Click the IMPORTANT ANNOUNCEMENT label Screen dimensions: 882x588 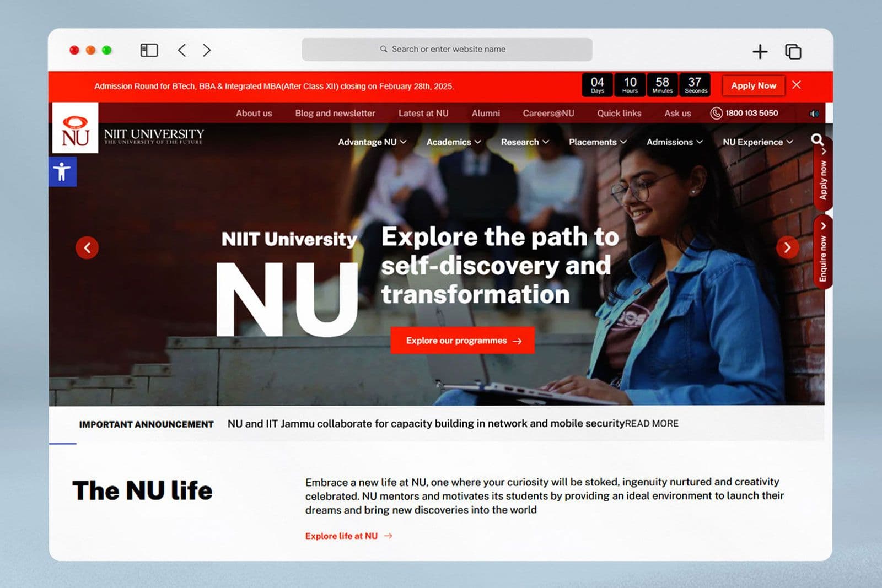[x=146, y=424]
